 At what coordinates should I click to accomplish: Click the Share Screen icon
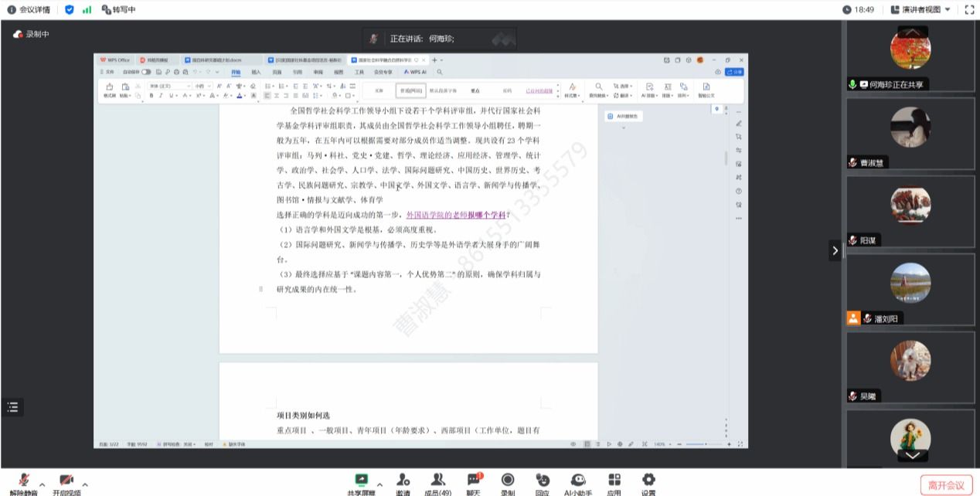tap(361, 480)
